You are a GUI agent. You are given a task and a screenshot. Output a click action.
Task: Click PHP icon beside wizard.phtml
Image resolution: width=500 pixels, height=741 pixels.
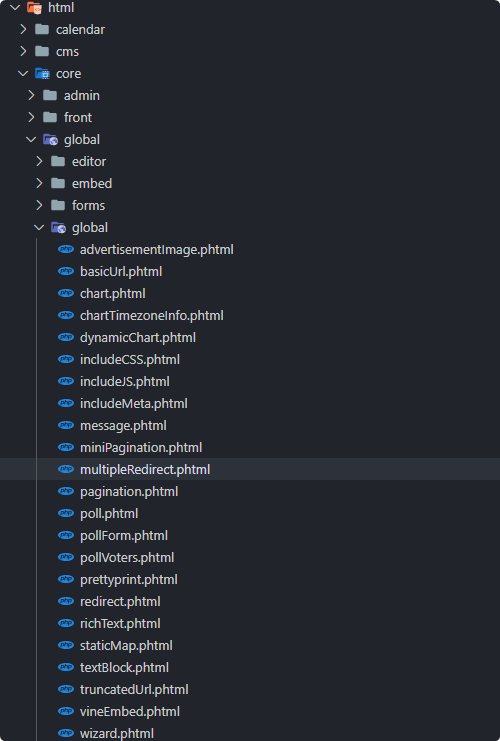point(66,733)
